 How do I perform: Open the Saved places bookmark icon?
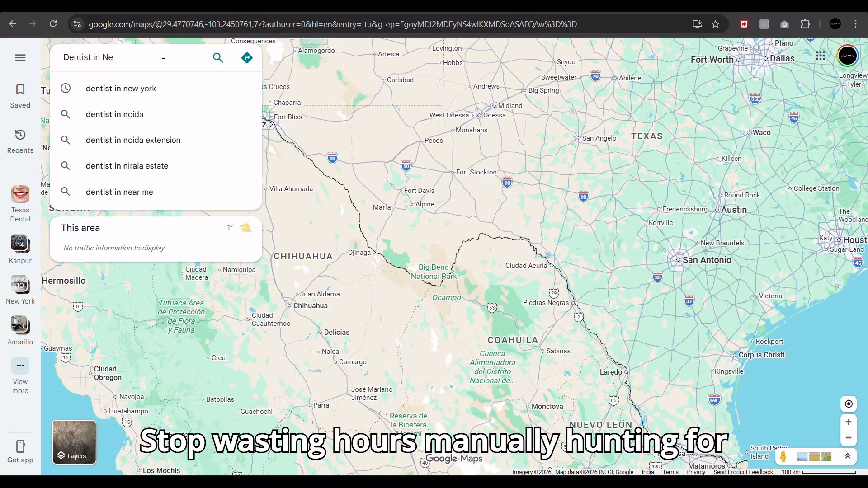tap(20, 90)
